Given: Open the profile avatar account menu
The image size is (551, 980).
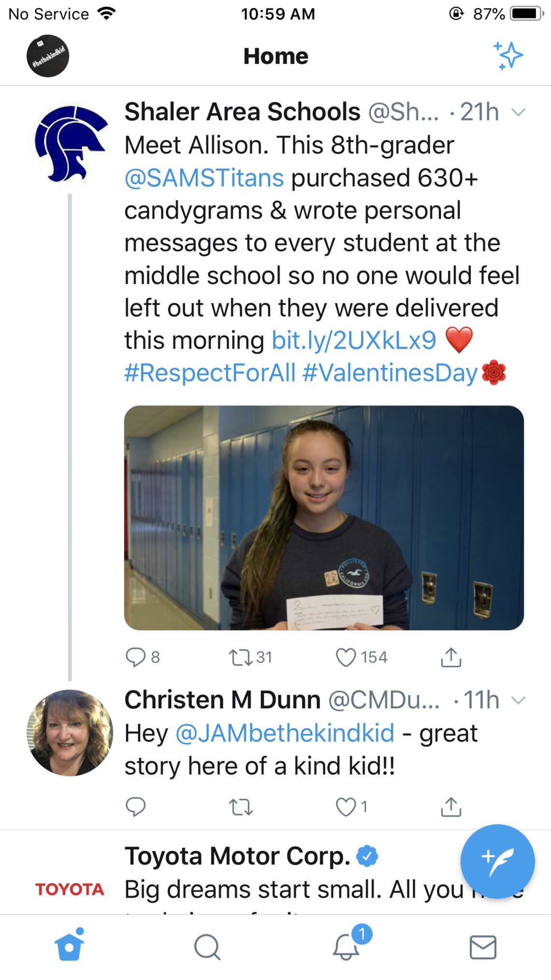Looking at the screenshot, I should (x=47, y=56).
